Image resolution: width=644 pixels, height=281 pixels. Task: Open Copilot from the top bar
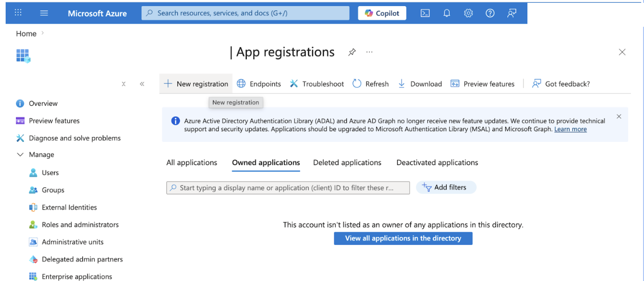pos(382,13)
